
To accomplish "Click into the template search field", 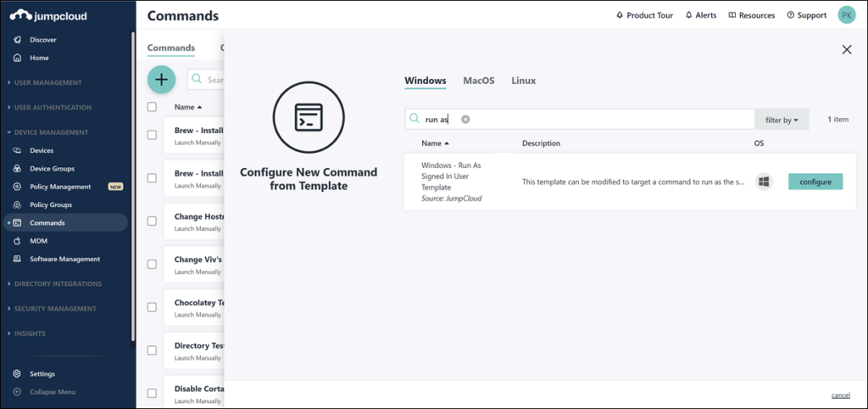I will [593, 120].
